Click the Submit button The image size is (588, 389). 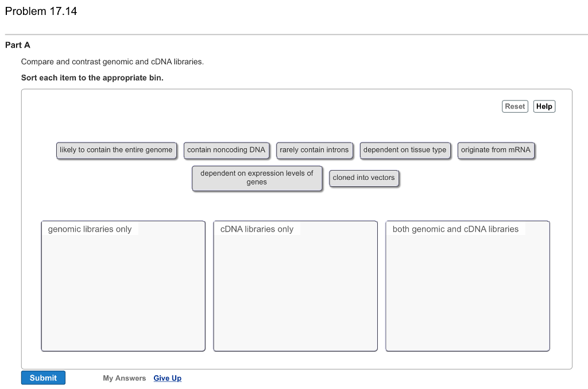pyautogui.click(x=43, y=378)
